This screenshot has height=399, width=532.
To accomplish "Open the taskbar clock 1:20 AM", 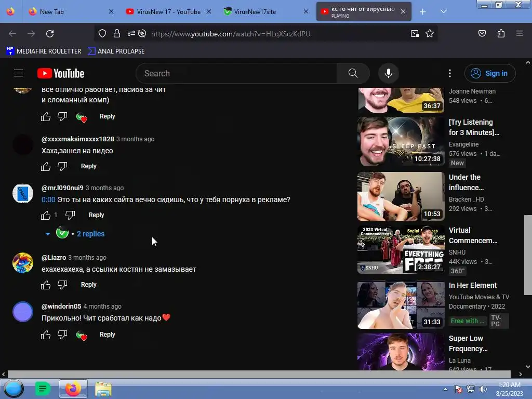I will pyautogui.click(x=509, y=389).
